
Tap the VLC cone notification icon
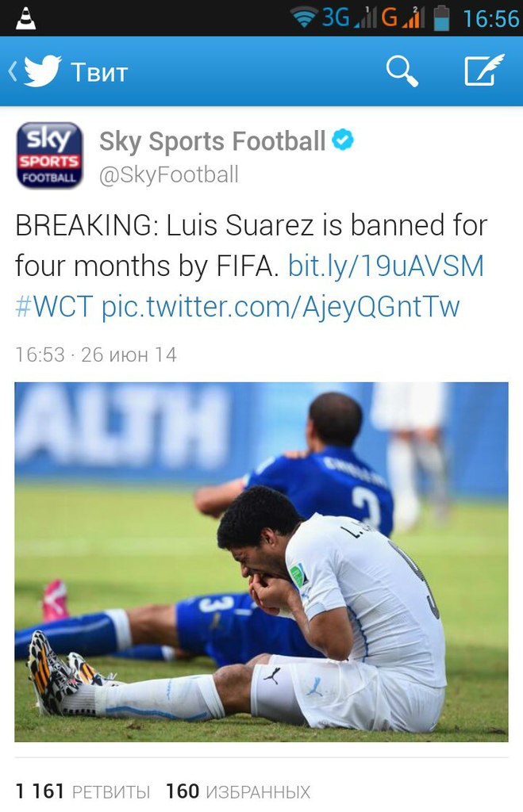point(25,17)
